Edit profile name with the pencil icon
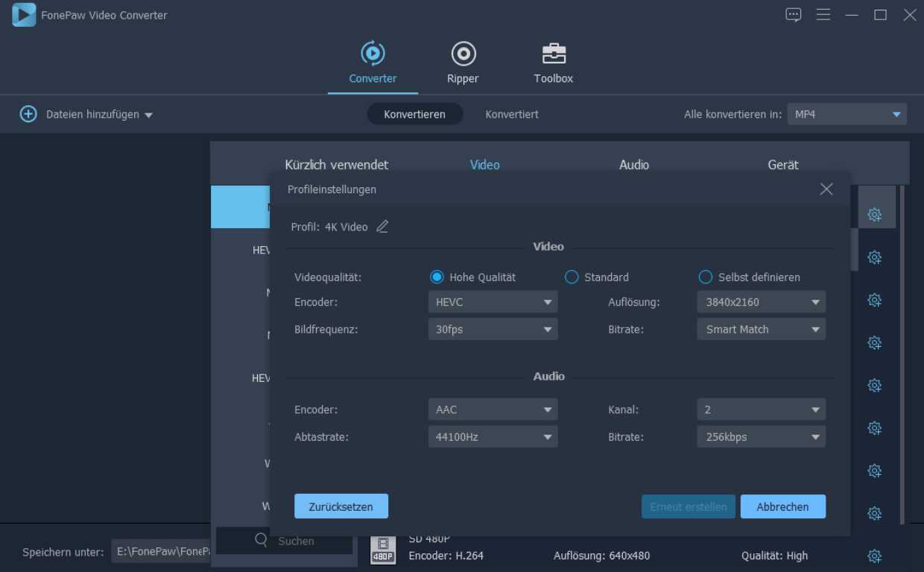 382,227
